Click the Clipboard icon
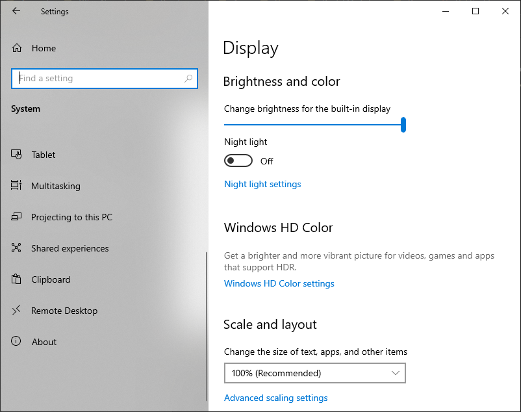The width and height of the screenshot is (532, 412). [16, 279]
